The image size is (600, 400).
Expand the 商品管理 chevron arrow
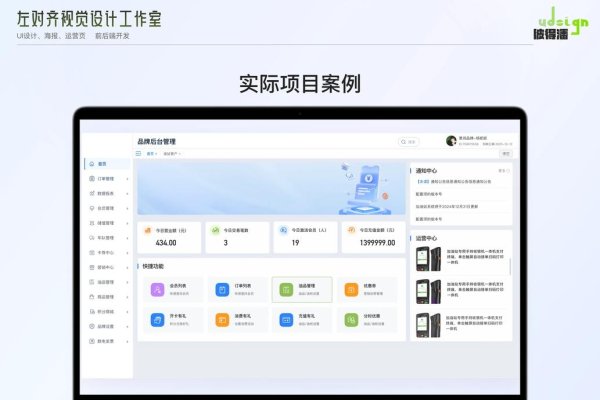coord(127,297)
